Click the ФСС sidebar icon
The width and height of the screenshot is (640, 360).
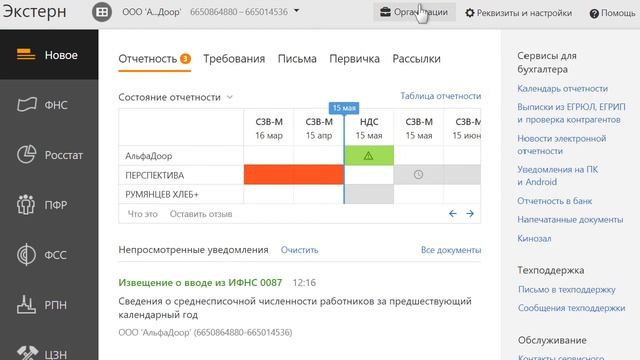[26, 255]
